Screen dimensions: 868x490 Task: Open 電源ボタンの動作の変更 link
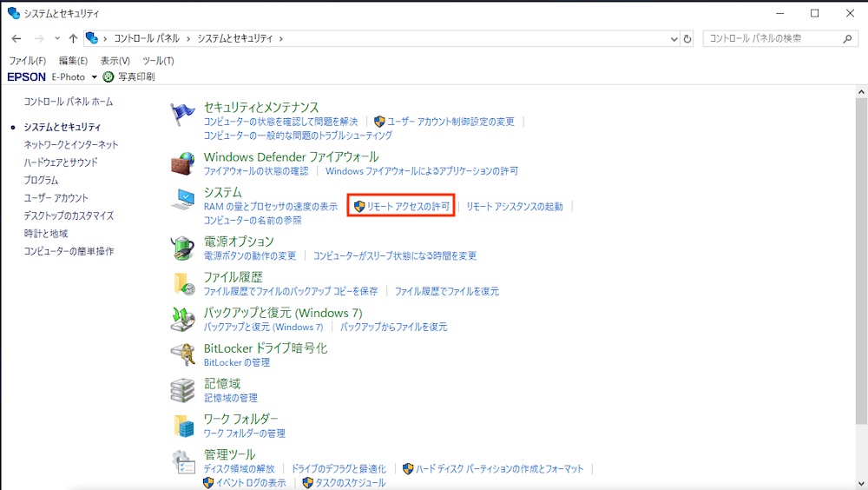coord(250,255)
